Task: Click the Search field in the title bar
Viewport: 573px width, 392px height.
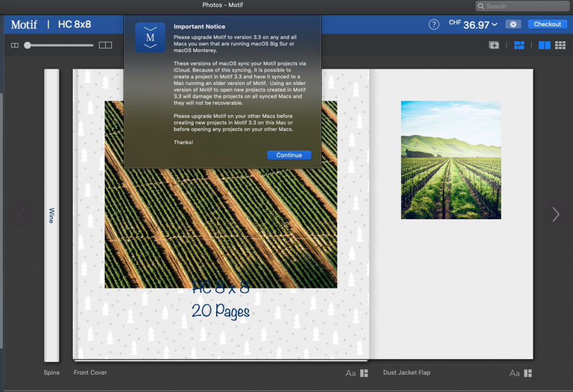Action: point(523,6)
